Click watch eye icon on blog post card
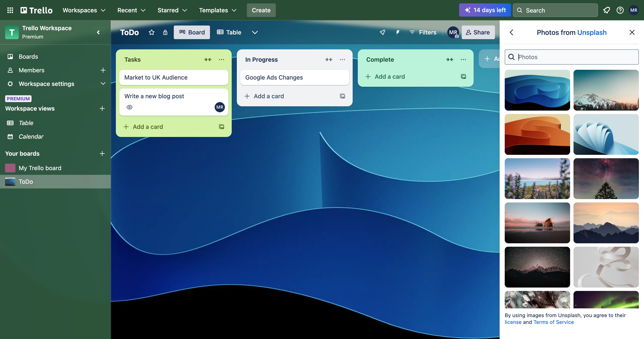The width and height of the screenshot is (644, 339). 129,107
